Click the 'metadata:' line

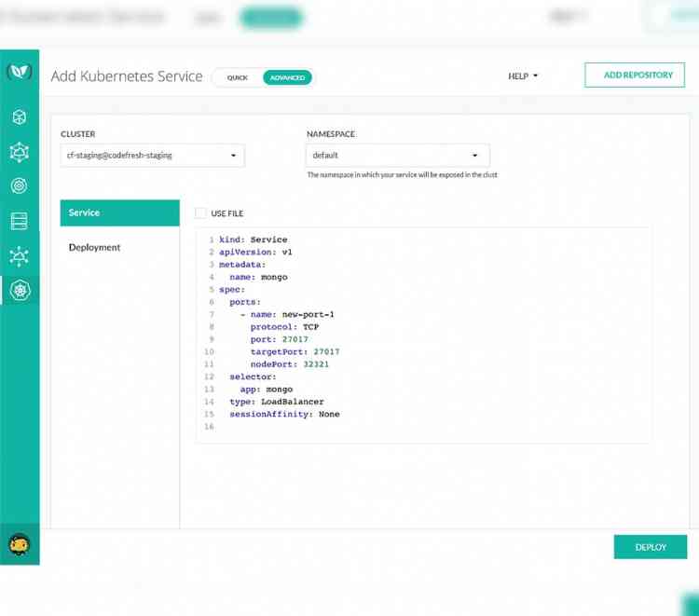242,265
